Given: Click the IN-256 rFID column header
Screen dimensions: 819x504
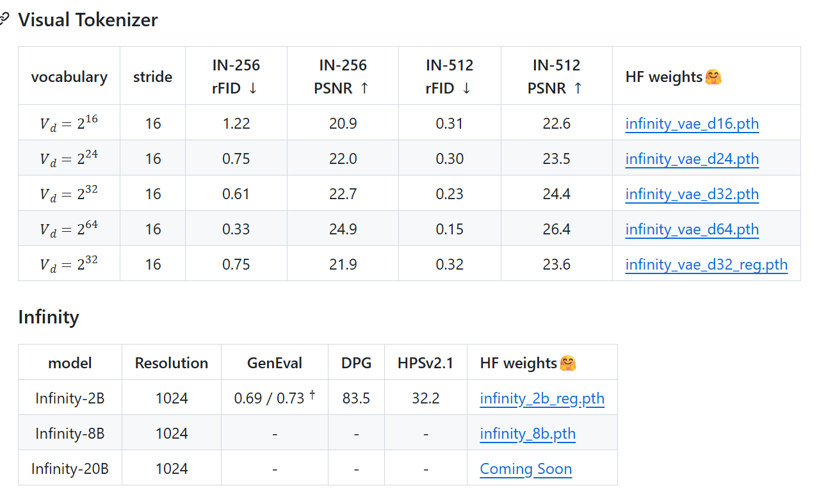Looking at the screenshot, I should pos(236,76).
